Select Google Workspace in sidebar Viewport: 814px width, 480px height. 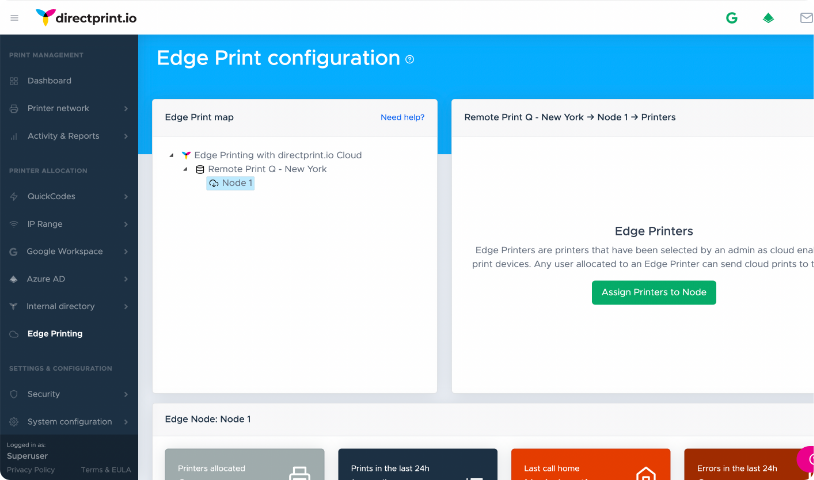pyautogui.click(x=66, y=251)
